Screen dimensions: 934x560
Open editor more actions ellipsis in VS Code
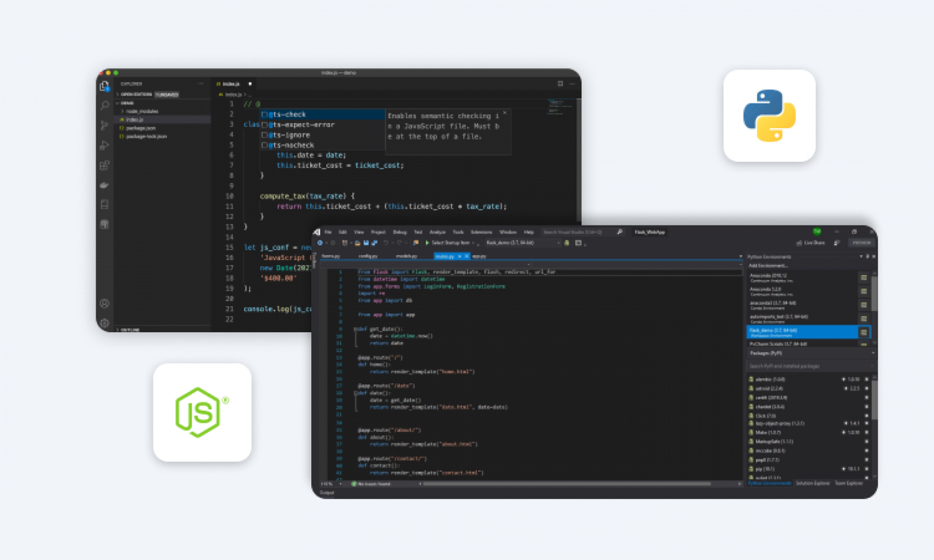(x=572, y=84)
